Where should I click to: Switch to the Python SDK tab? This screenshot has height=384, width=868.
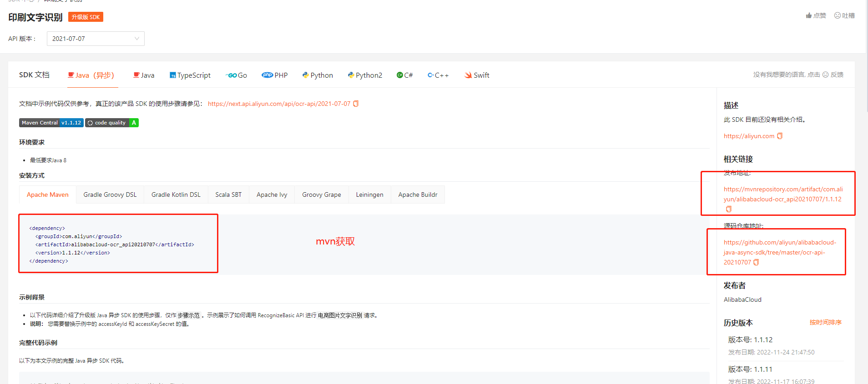click(x=318, y=75)
